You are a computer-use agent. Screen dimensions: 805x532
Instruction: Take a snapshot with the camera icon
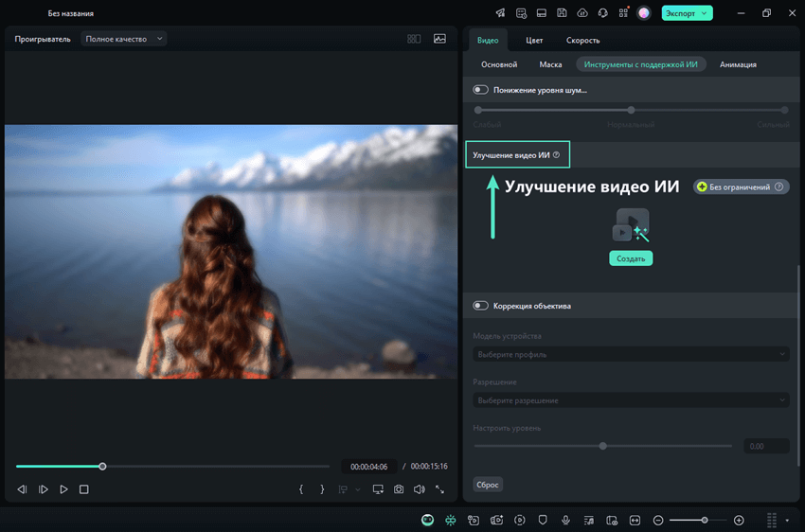pos(399,489)
